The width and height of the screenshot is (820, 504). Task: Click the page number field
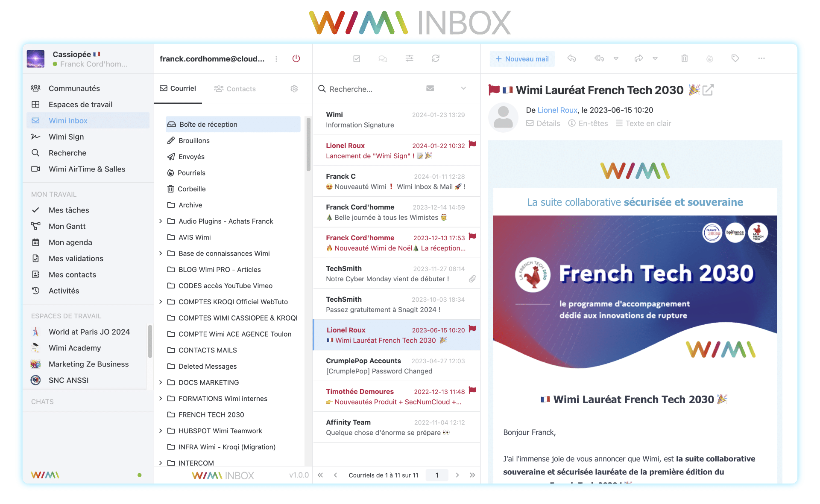pos(437,475)
